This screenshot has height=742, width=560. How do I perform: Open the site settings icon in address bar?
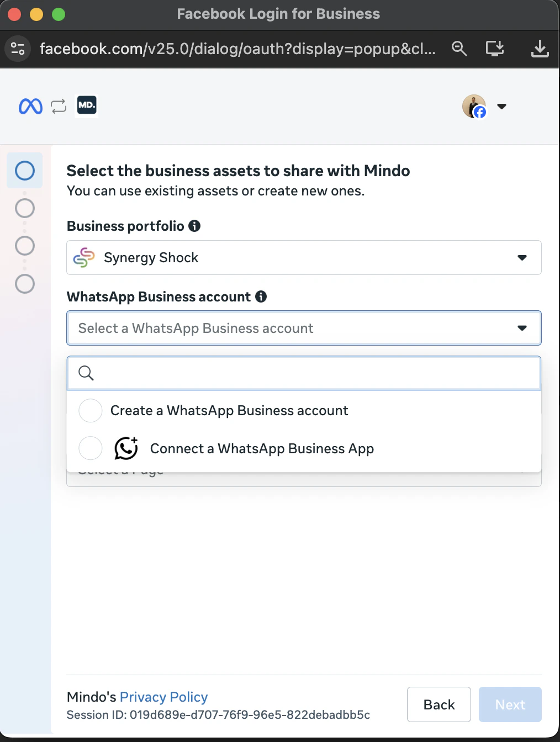click(x=18, y=49)
